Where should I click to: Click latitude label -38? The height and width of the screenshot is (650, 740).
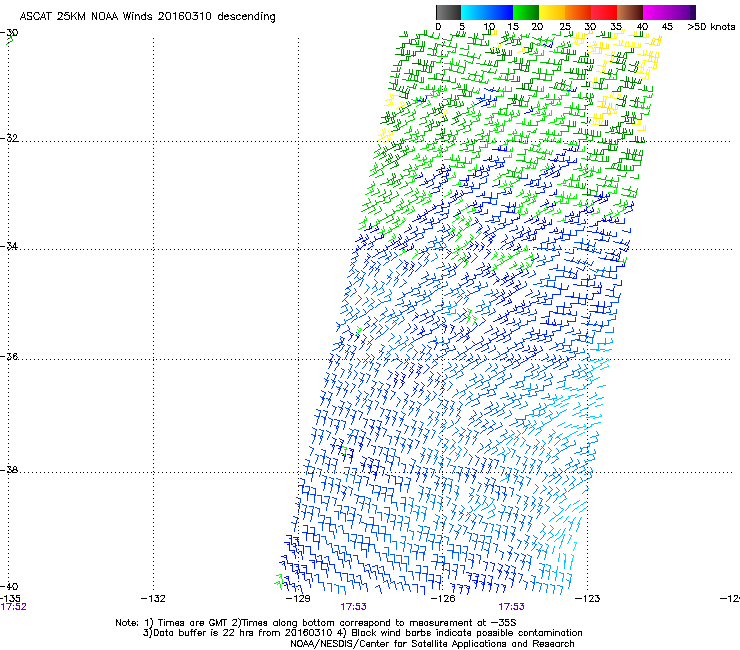(x=9, y=470)
